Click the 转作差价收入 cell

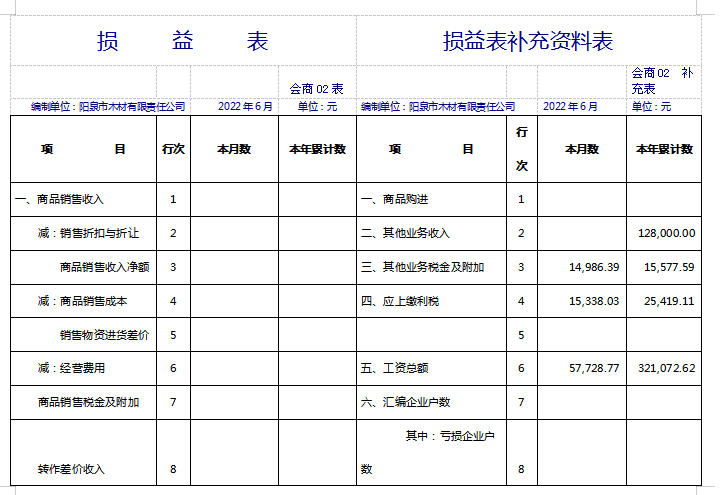click(71, 469)
